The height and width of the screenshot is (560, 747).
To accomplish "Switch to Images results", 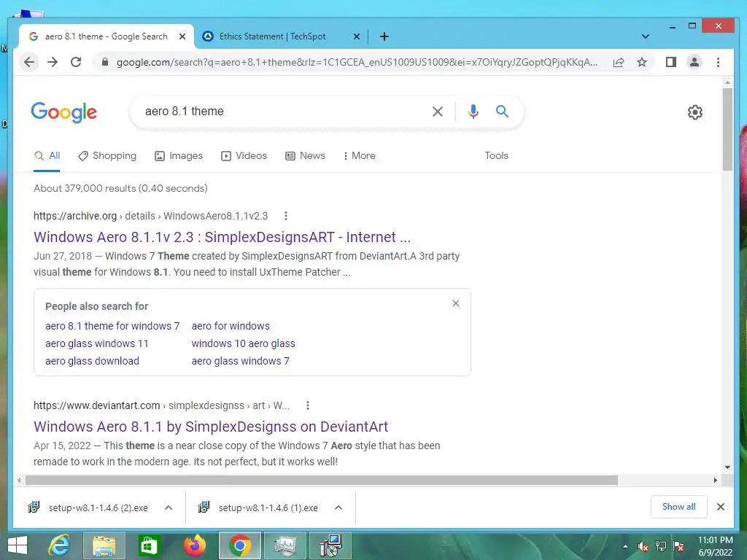I will click(x=179, y=156).
